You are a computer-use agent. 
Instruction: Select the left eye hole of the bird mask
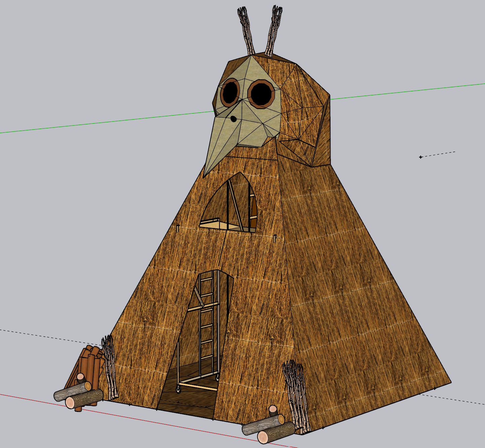tap(230, 92)
